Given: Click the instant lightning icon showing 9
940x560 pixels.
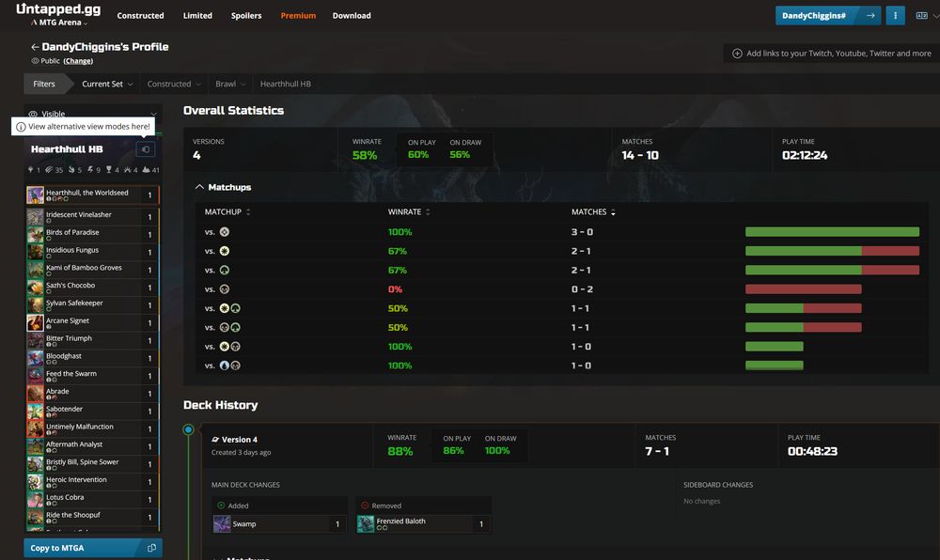Looking at the screenshot, I should click(x=90, y=170).
